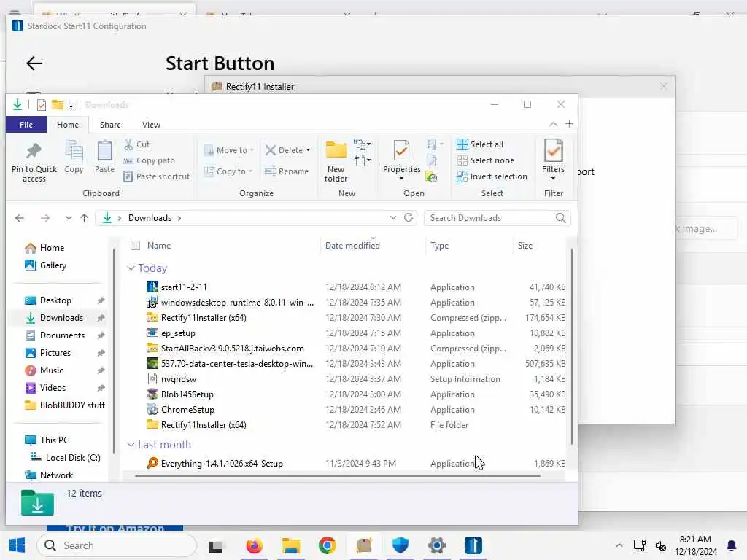
Task: Click the taskbar Search box
Action: 117,545
